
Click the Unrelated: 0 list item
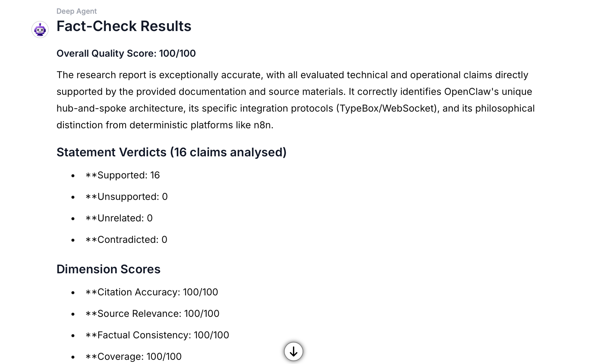[119, 218]
